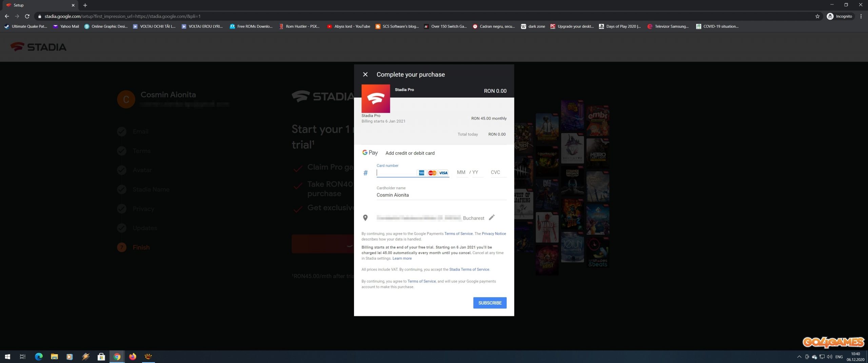
Task: Click the Stadia logo in page header
Action: pyautogui.click(x=38, y=47)
